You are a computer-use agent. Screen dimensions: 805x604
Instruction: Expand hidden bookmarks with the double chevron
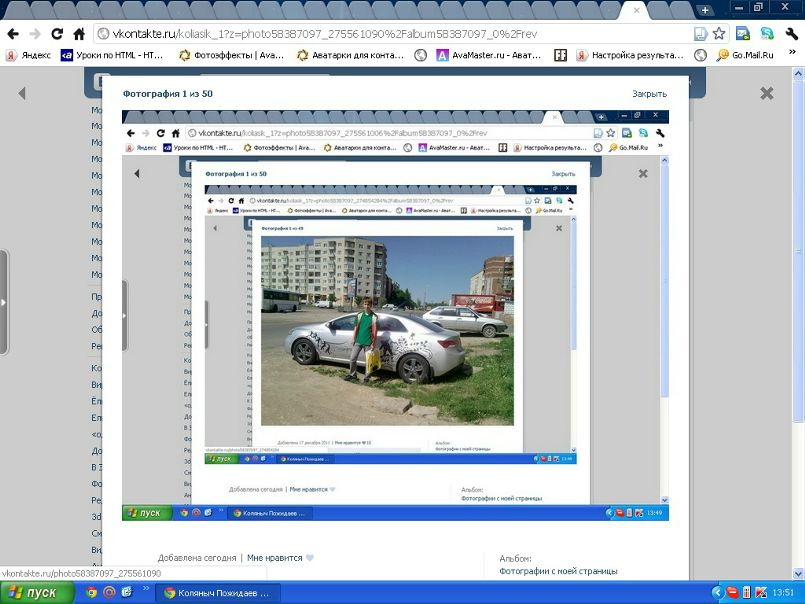click(x=792, y=52)
